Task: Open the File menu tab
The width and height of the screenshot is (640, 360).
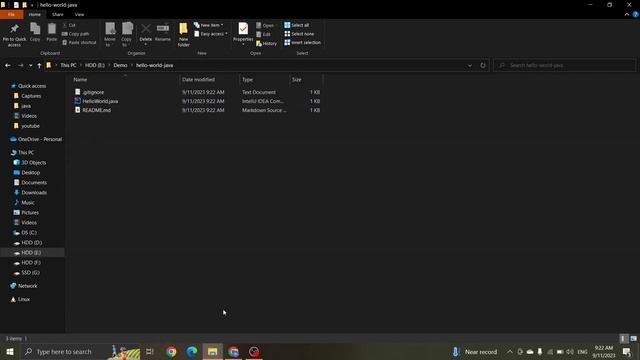Action: coord(11,14)
